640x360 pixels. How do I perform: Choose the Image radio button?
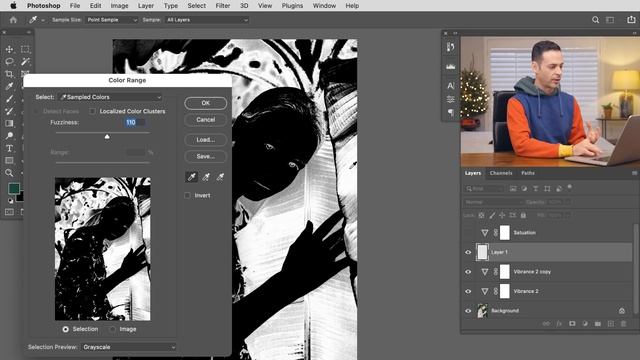[x=113, y=329]
